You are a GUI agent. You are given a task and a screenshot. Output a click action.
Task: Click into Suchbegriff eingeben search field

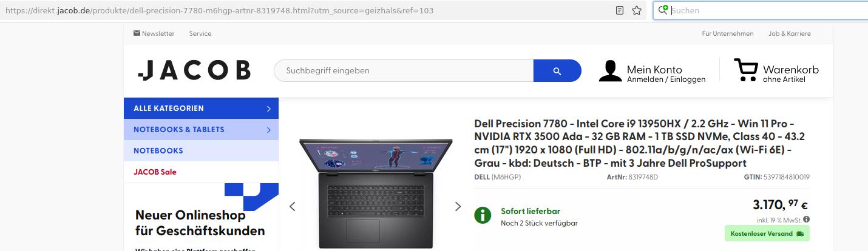pyautogui.click(x=404, y=71)
